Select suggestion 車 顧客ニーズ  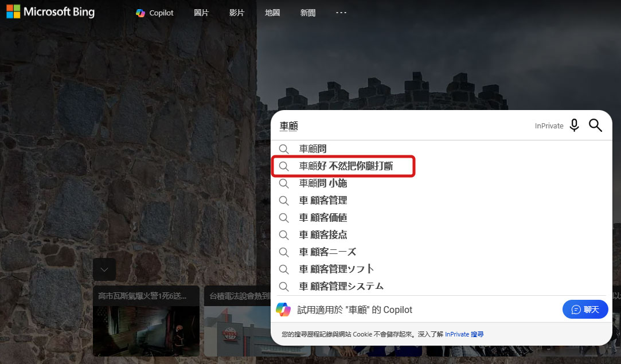(x=441, y=252)
